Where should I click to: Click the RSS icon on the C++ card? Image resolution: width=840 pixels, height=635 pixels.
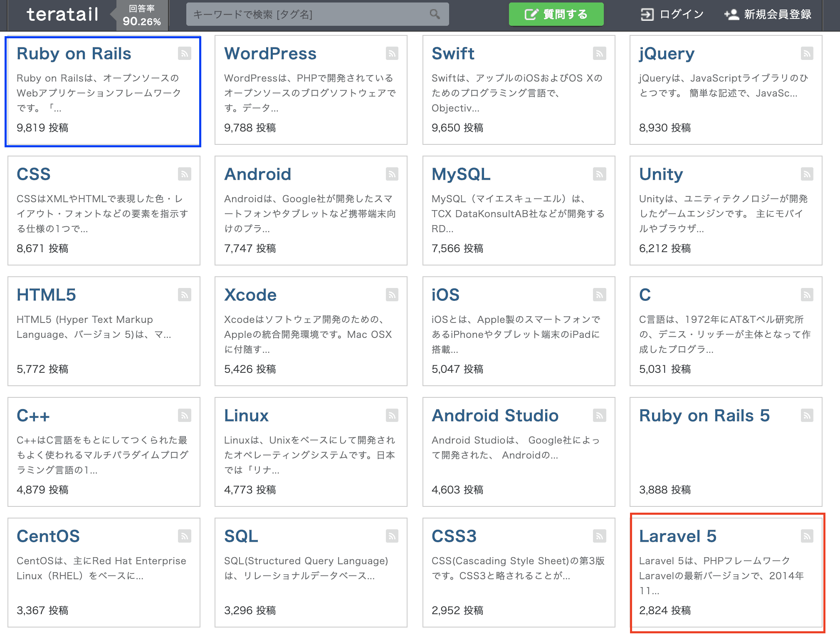point(185,415)
